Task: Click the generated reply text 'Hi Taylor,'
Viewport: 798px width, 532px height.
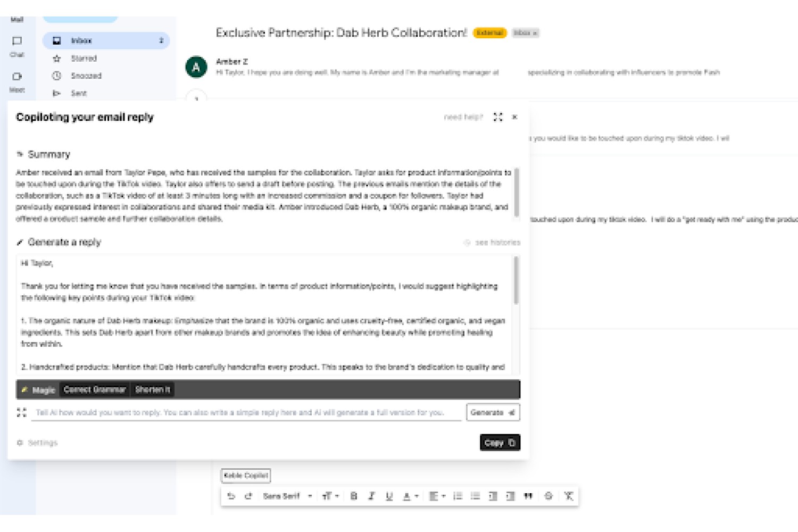Action: click(x=37, y=263)
